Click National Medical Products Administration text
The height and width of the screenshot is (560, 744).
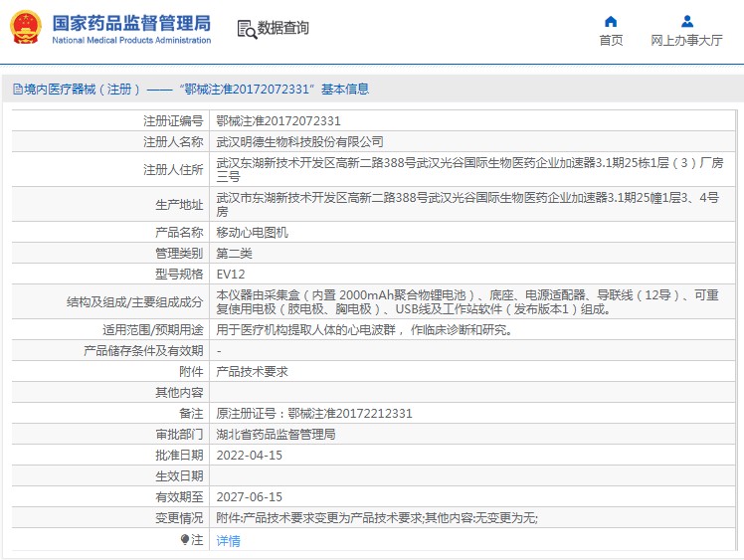[x=131, y=41]
